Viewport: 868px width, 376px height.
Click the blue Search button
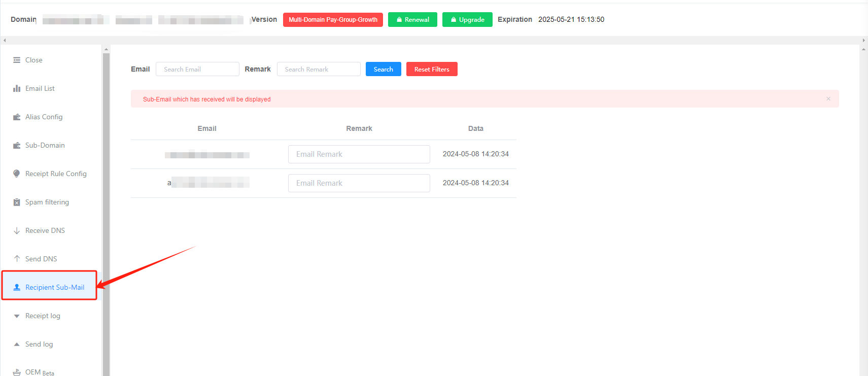(384, 69)
